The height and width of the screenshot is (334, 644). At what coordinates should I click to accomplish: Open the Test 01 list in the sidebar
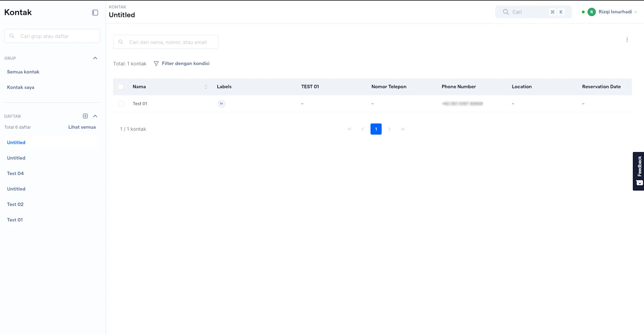[x=15, y=220]
